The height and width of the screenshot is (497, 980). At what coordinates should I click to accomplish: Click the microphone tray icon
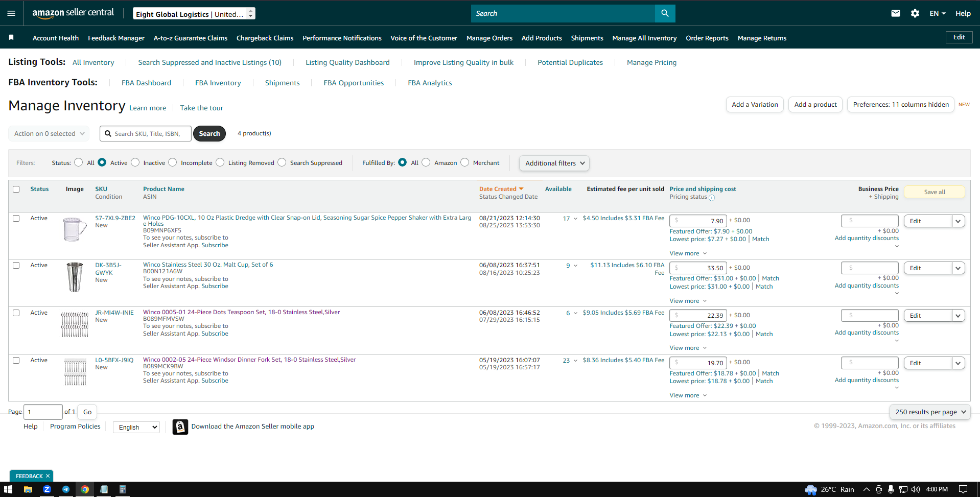click(891, 489)
